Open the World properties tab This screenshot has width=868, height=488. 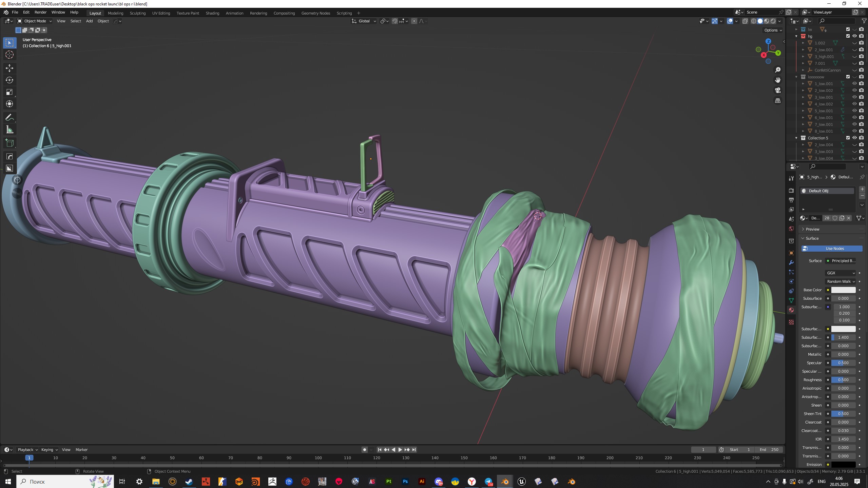[791, 229]
